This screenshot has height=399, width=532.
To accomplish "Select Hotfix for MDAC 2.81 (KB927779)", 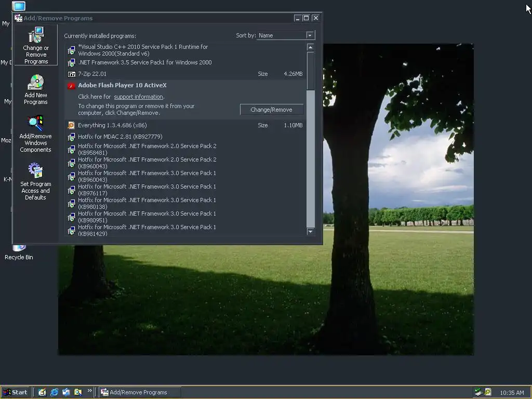I will pyautogui.click(x=185, y=137).
